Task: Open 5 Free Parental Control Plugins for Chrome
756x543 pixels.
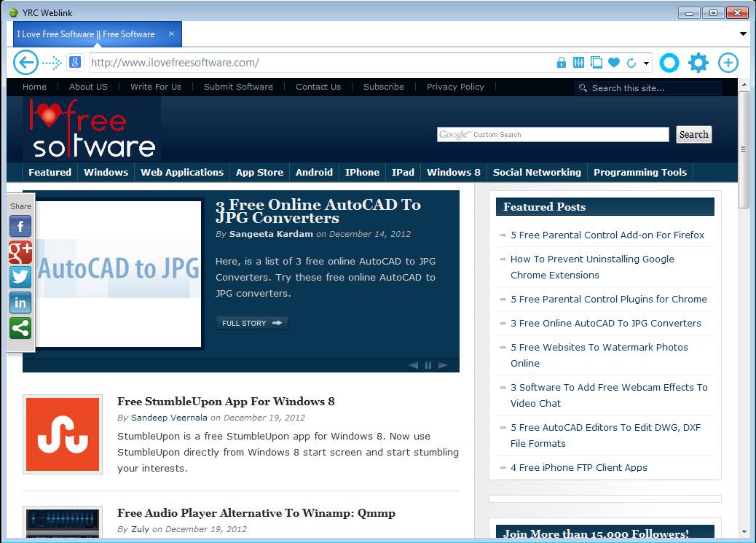Action: [609, 300]
